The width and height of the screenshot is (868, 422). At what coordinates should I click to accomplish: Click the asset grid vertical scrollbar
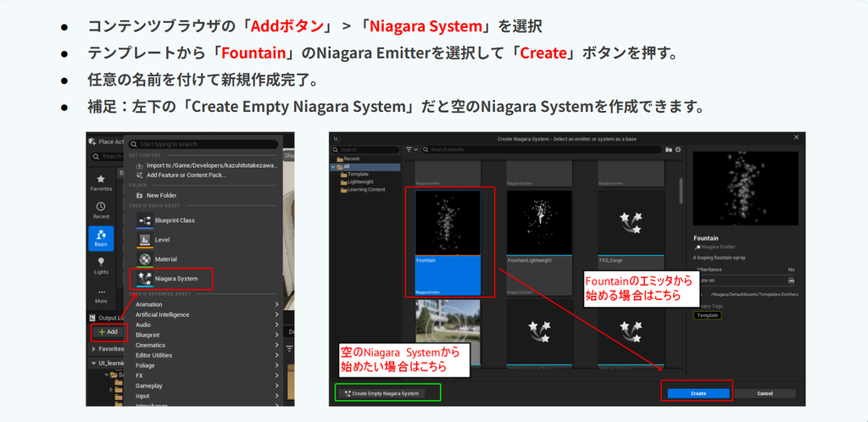(681, 191)
